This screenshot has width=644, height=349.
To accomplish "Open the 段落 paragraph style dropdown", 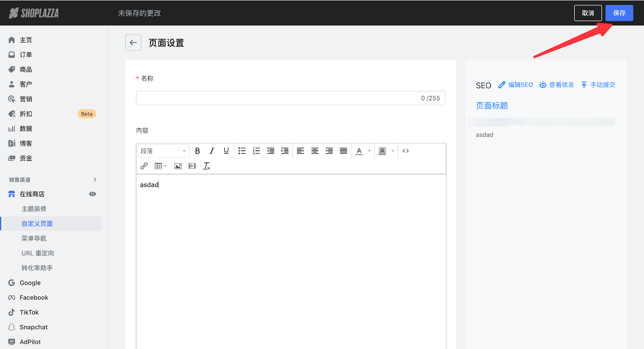I will point(163,151).
